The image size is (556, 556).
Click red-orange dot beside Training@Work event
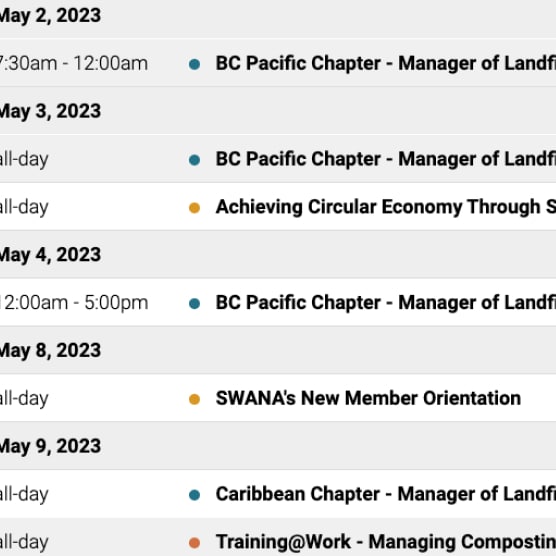click(x=194, y=543)
